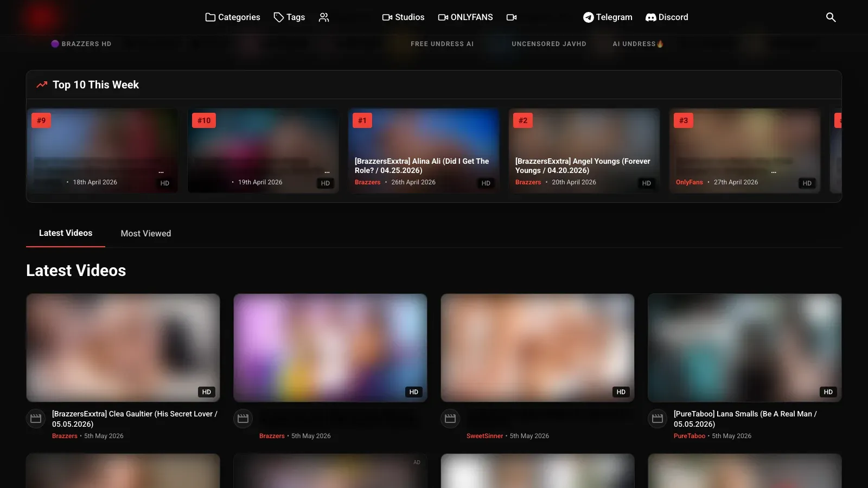This screenshot has width=868, height=488.
Task: Click the HD badge on the #9 card
Action: pyautogui.click(x=165, y=183)
